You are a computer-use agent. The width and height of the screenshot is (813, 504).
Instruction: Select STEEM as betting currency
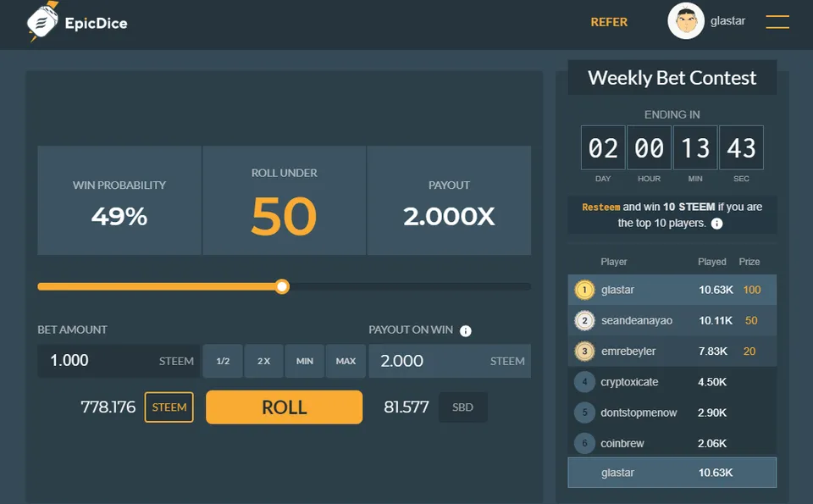(169, 407)
